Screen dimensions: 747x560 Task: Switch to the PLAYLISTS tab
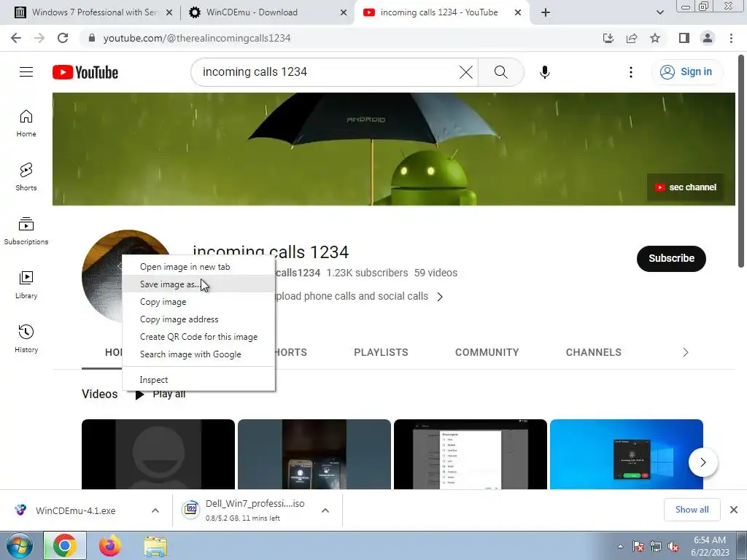point(381,352)
